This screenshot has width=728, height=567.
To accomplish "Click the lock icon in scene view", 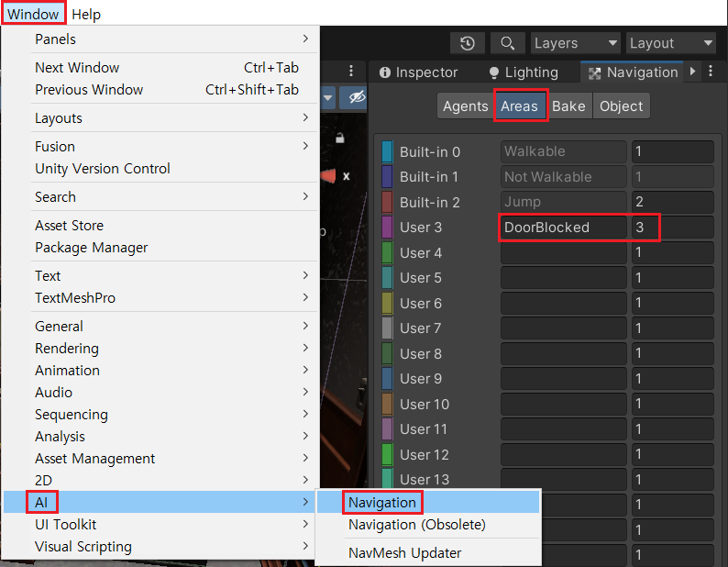I will [x=340, y=138].
